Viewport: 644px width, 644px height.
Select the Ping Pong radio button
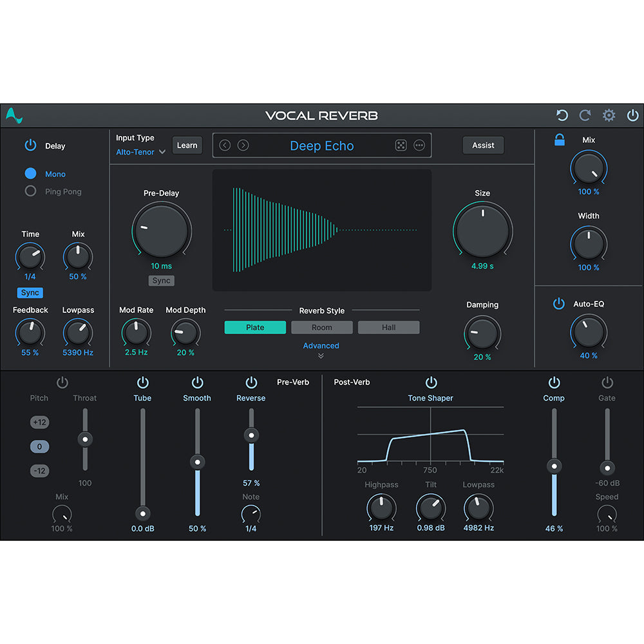tap(30, 191)
